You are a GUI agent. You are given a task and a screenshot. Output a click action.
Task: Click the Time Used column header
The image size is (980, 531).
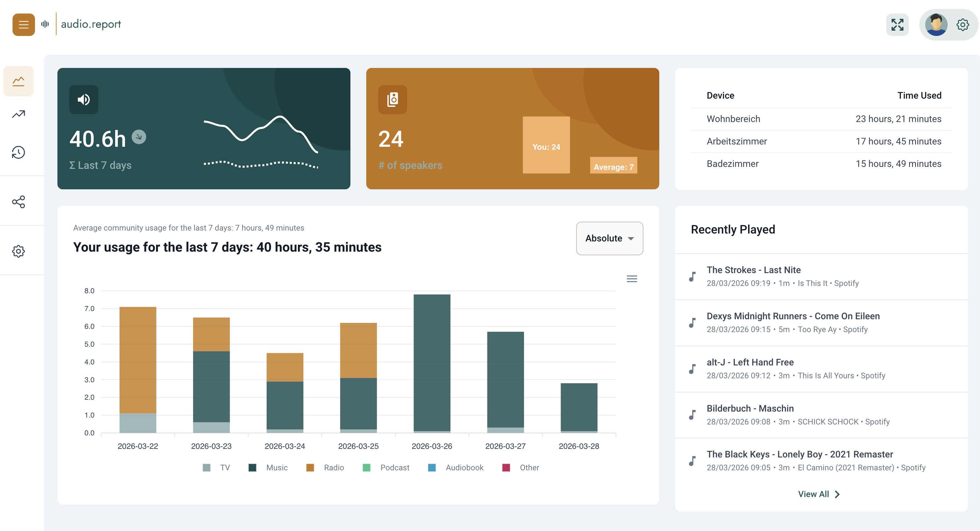tap(919, 95)
